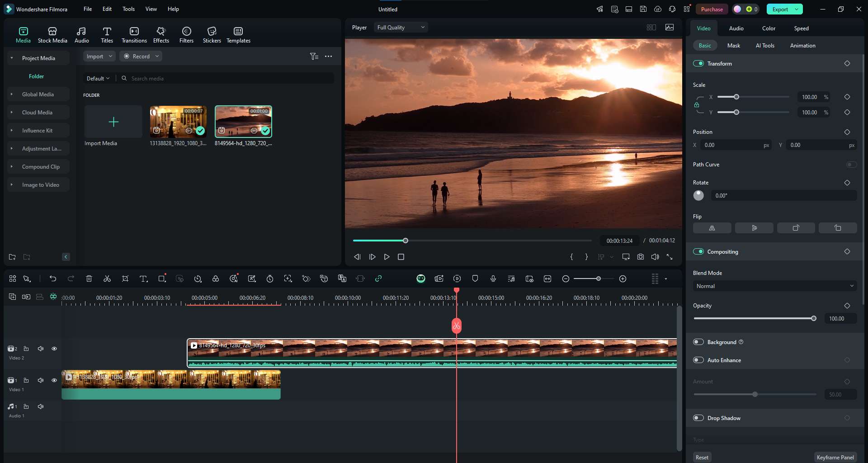The height and width of the screenshot is (463, 868).
Task: Click the marker shield icon in timeline toolbar
Action: [475, 279]
